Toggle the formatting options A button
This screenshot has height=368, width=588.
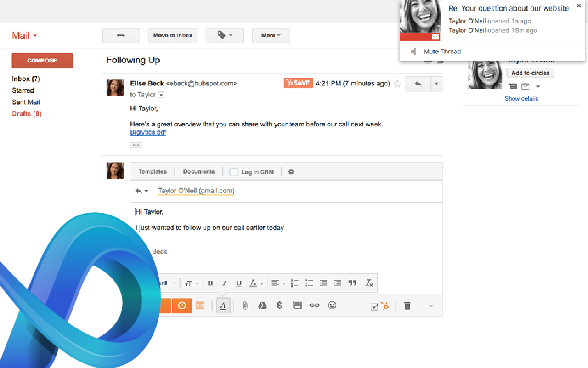223,306
